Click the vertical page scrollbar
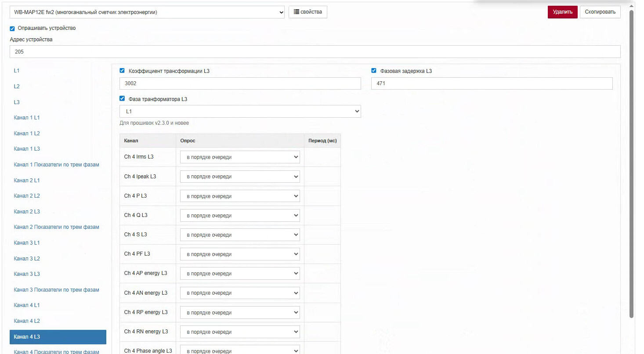644x354 pixels. coord(631,163)
